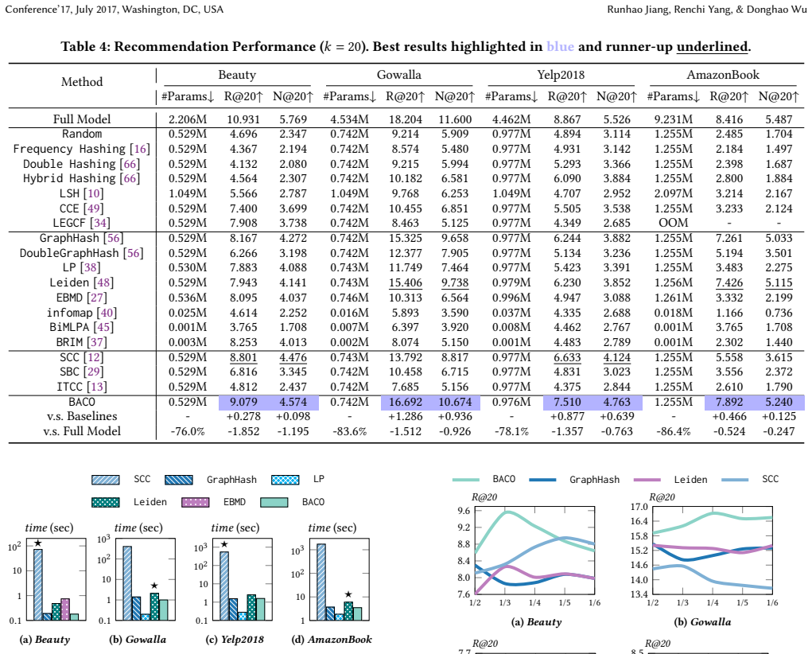
Task: Click the "(c) Yelp2018" bar chart caption
Action: (235, 640)
